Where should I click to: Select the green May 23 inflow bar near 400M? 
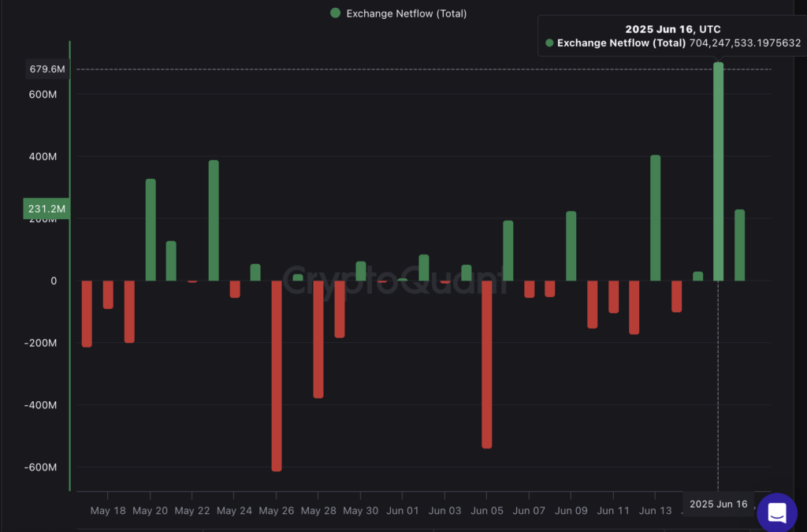(214, 221)
